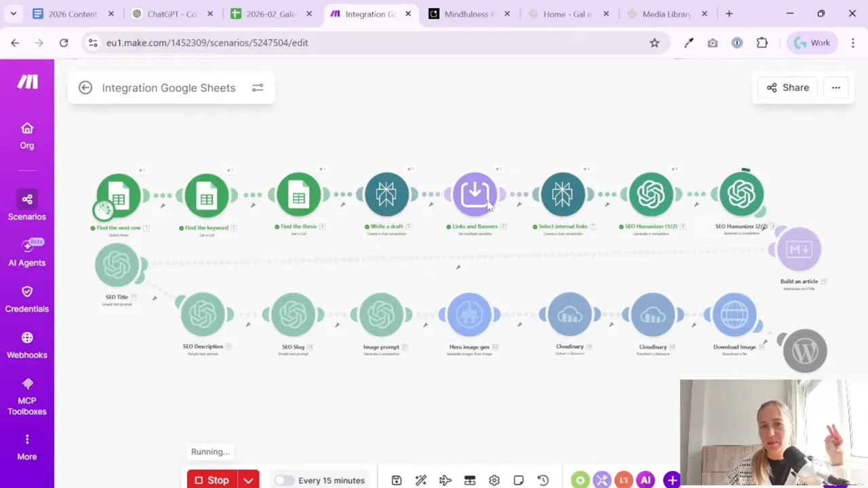Open Scenarios in the sidebar

coord(27,207)
